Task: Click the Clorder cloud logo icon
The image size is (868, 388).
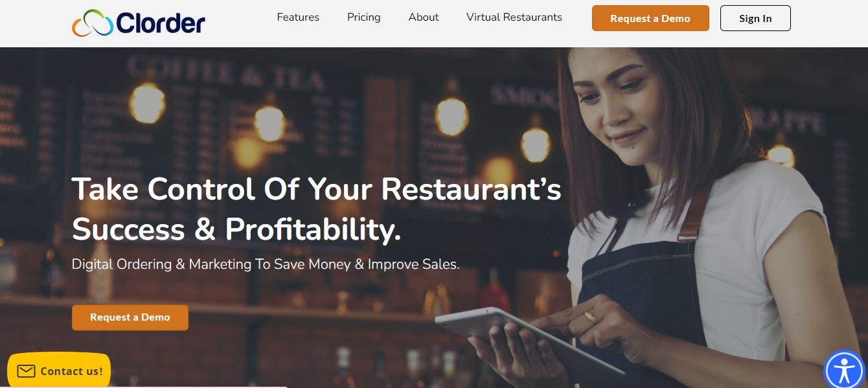Action: point(92,23)
